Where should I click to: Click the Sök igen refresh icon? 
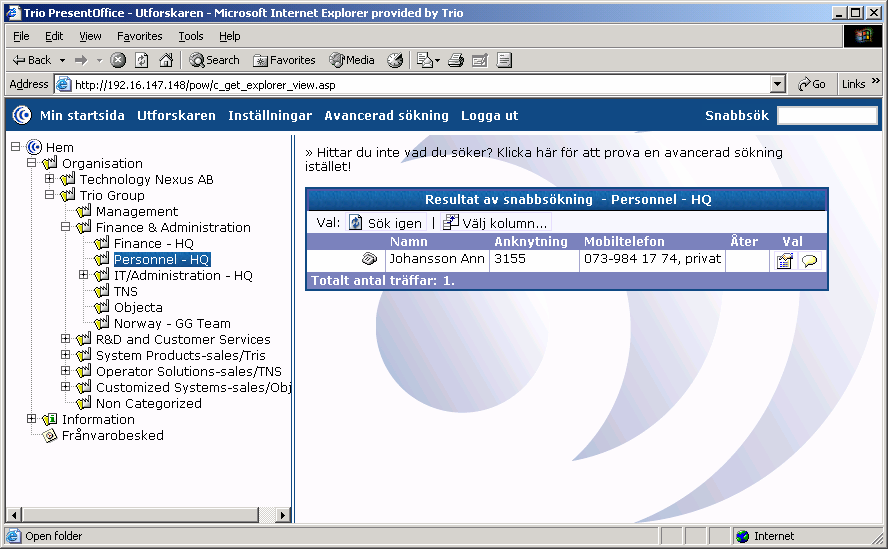point(355,223)
